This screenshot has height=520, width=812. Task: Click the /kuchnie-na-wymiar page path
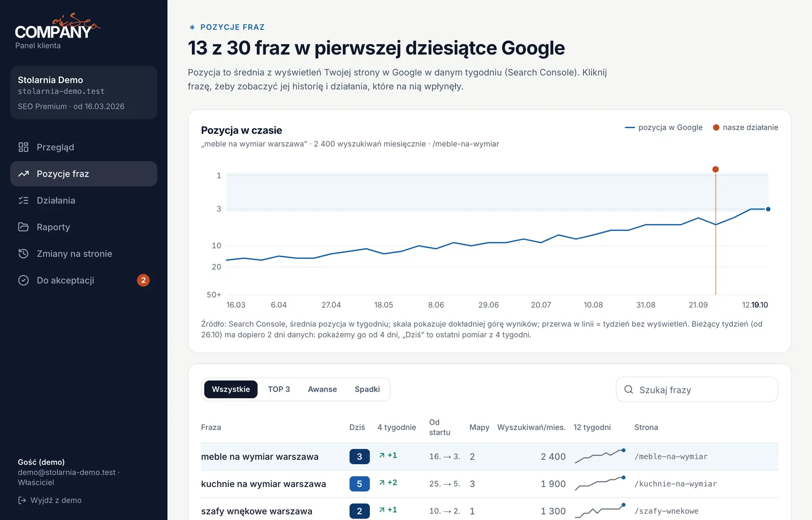tap(675, 484)
